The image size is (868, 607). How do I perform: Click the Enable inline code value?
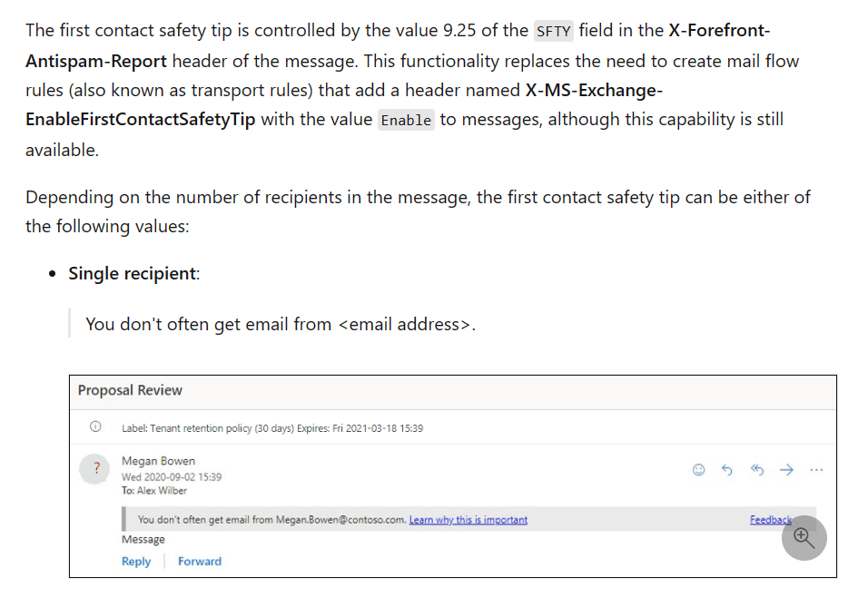[406, 120]
